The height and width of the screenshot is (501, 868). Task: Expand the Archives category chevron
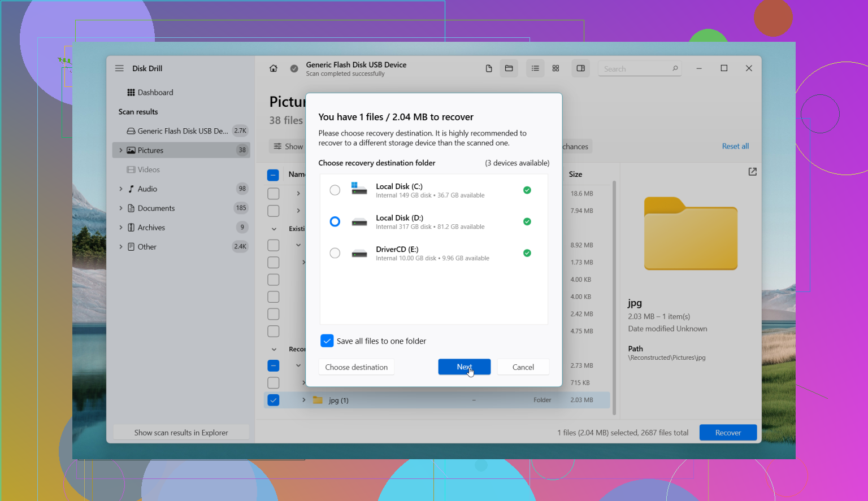pos(120,227)
